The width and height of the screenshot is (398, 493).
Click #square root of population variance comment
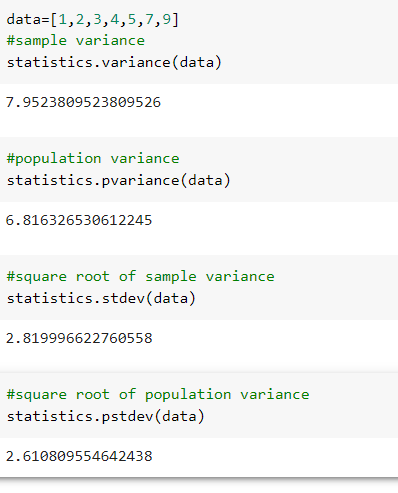tap(158, 395)
